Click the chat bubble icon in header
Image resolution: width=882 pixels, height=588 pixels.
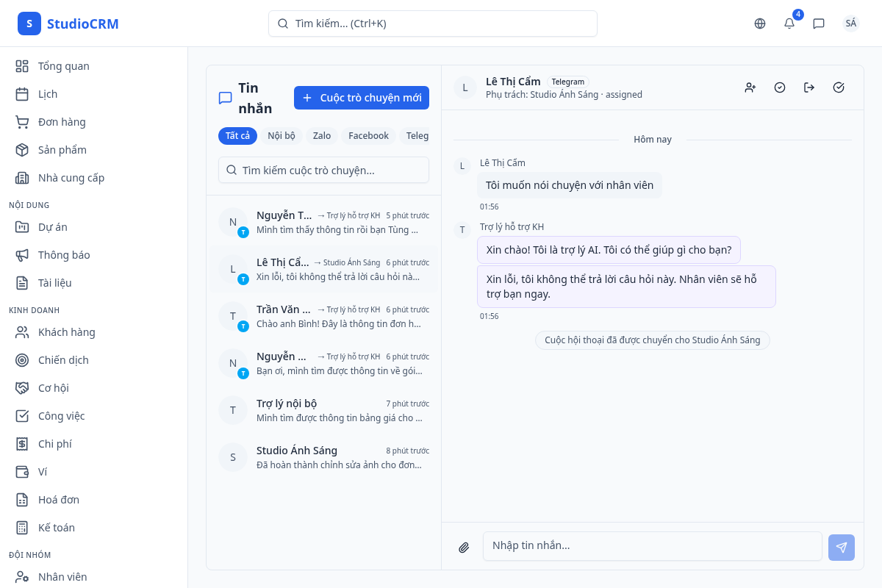click(819, 24)
